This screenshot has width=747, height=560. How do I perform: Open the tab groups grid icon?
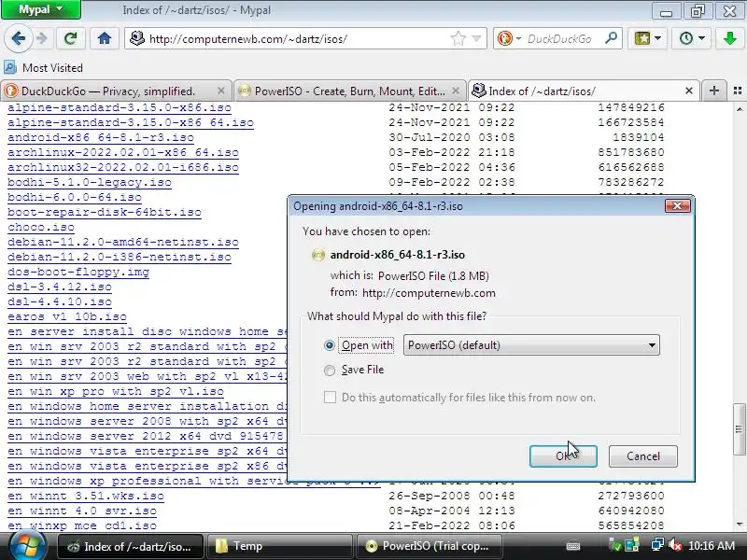pos(737,91)
